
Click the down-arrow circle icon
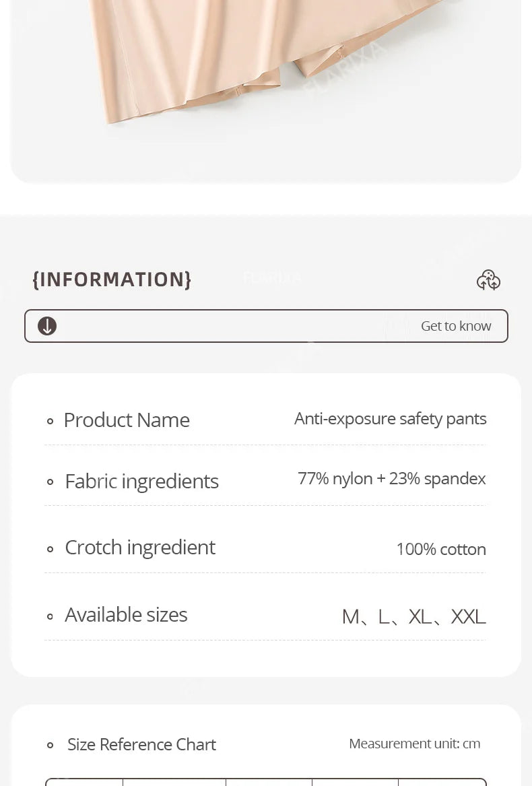(47, 326)
